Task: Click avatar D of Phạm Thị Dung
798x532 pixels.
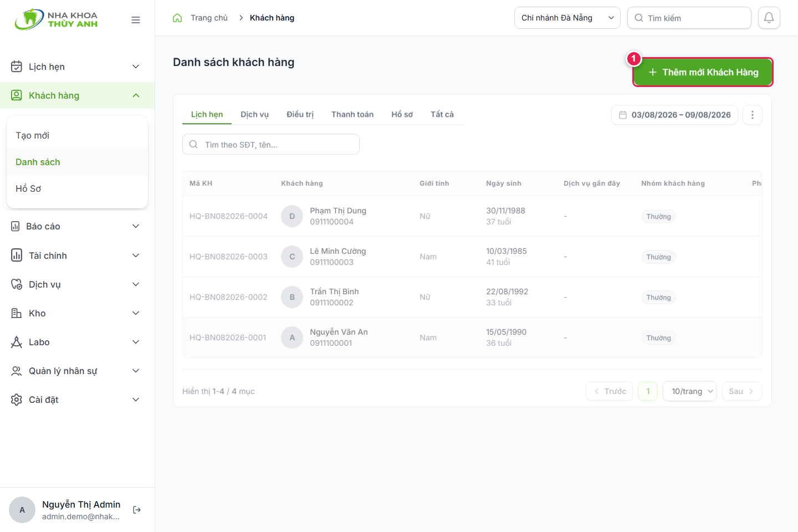Action: coord(292,216)
